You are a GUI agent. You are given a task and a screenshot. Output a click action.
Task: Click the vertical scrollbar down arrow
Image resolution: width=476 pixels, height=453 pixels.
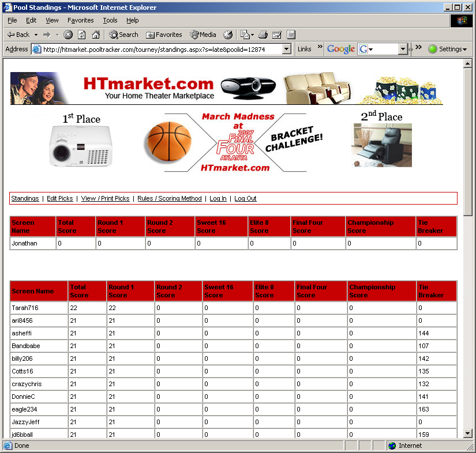[468, 433]
